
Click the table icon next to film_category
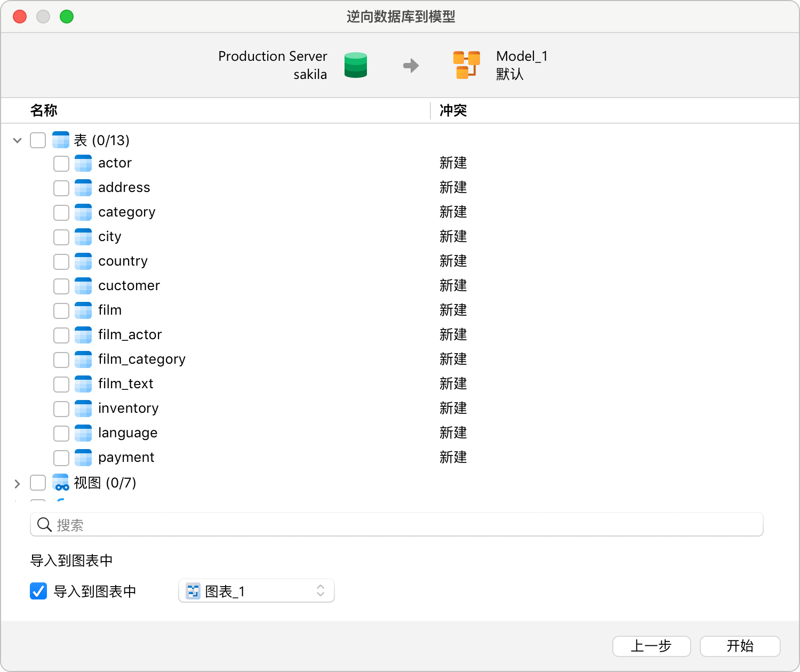click(83, 359)
